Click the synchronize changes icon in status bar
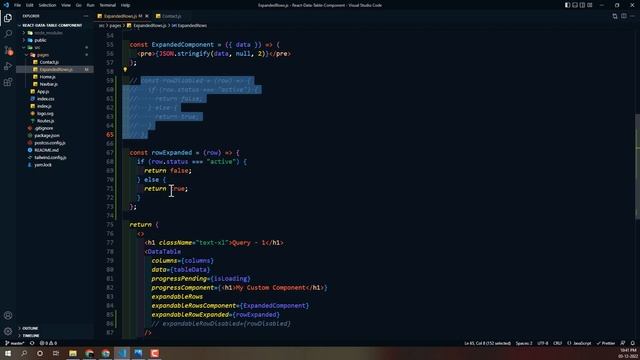Viewport: 640px width, 360px height. pyautogui.click(x=32, y=343)
